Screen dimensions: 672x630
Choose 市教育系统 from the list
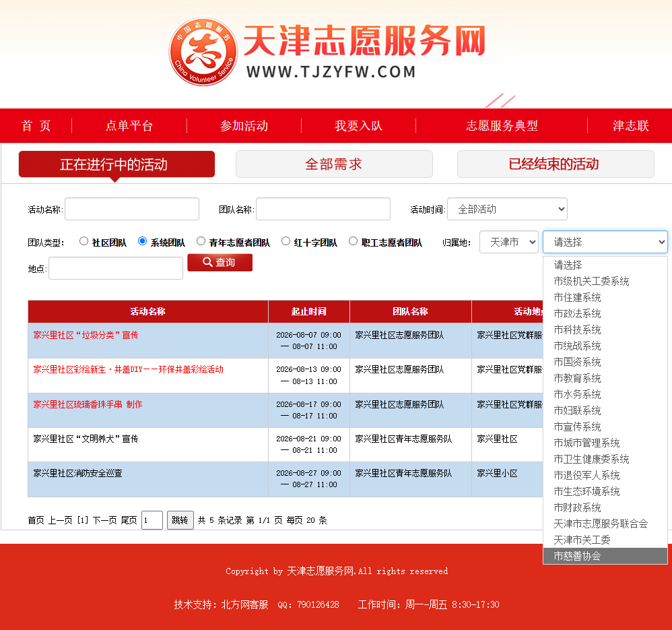click(605, 378)
